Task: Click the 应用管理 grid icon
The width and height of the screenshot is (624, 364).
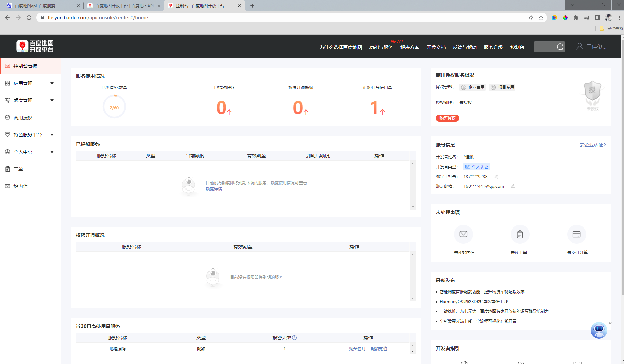Action: point(7,83)
